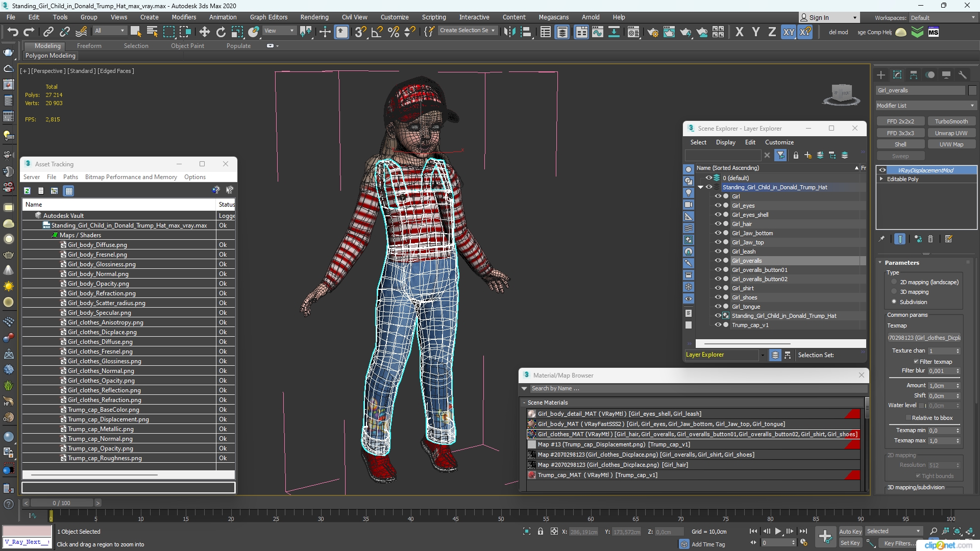Open the Modifier List dropdown

point(925,106)
